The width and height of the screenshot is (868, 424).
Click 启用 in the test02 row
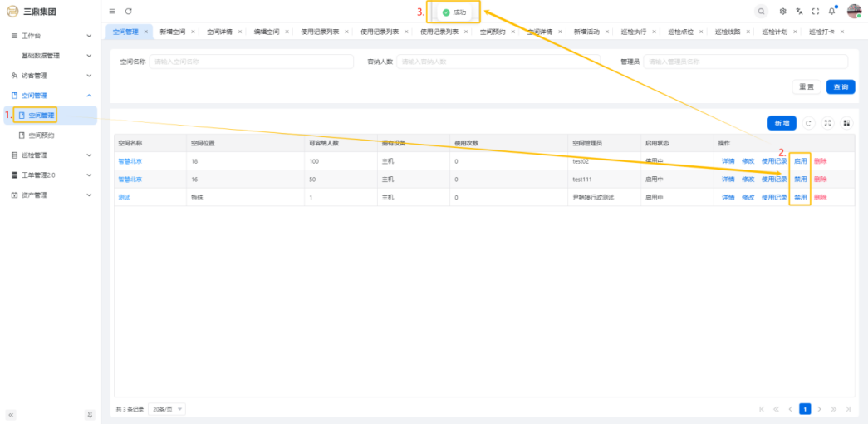coord(800,160)
